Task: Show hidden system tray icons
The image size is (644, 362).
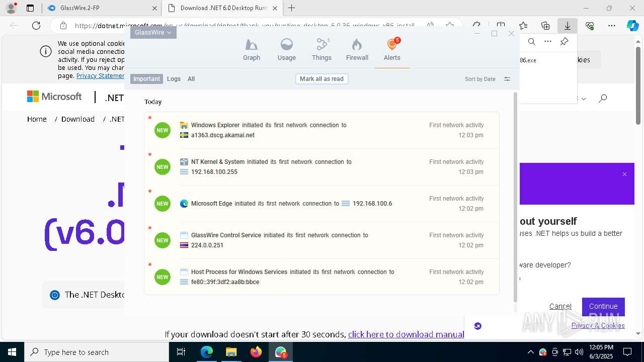Action: tap(530, 352)
